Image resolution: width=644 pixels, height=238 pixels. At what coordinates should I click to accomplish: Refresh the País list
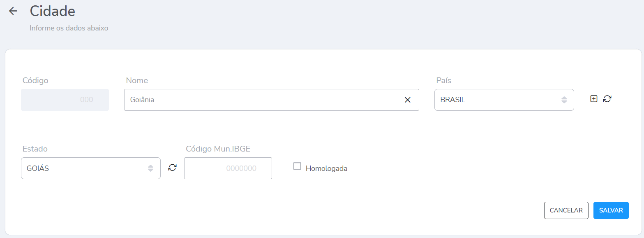pyautogui.click(x=607, y=99)
